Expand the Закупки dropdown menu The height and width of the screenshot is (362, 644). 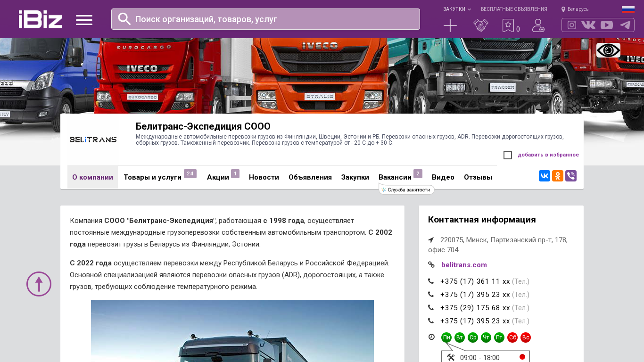click(457, 9)
